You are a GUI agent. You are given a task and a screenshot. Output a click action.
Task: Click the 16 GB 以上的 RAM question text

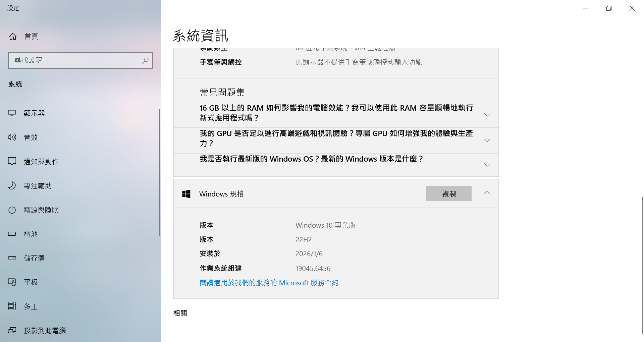(336, 113)
